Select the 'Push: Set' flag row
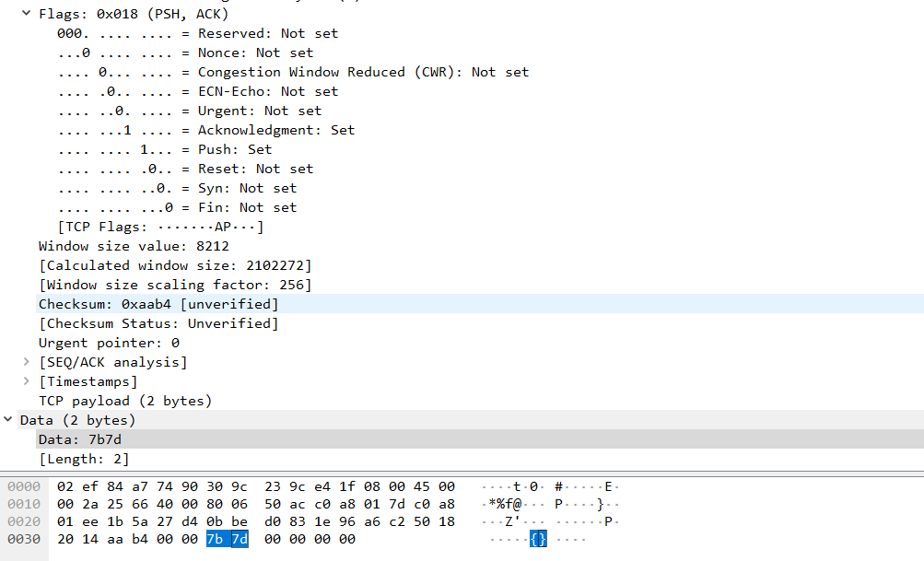The width and height of the screenshot is (924, 561). coord(165,149)
